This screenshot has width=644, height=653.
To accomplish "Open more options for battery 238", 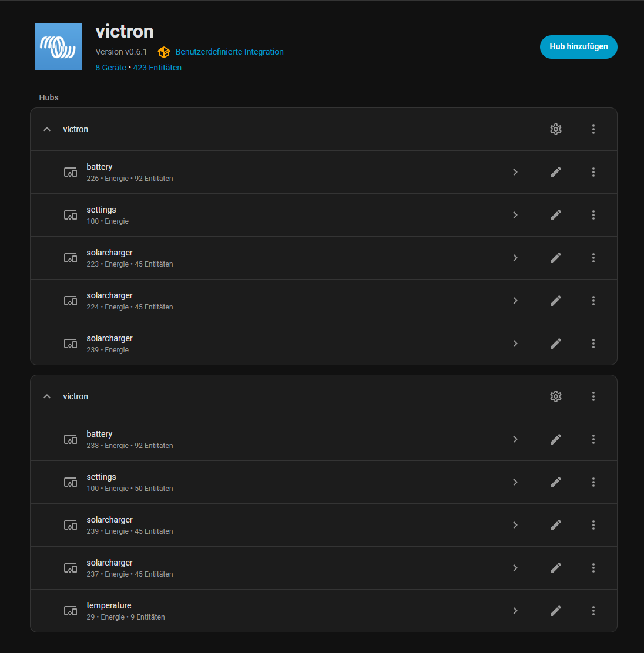I will 593,439.
